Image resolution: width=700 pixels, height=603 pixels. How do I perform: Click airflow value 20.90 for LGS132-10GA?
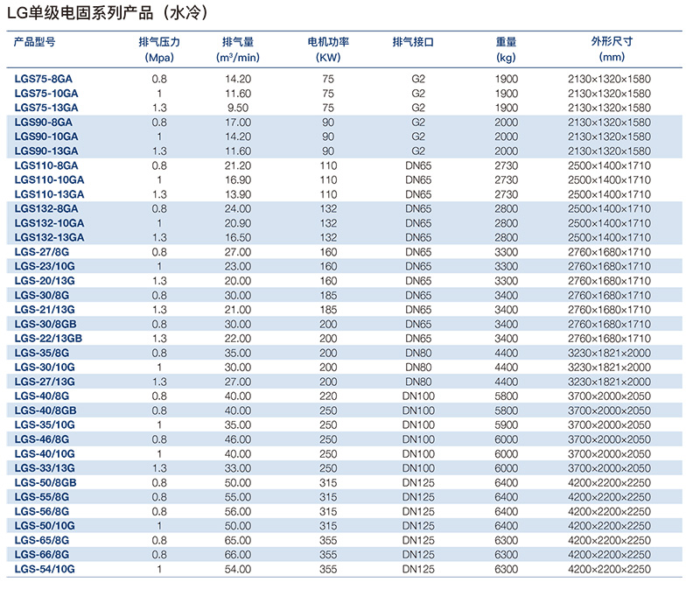238,223
